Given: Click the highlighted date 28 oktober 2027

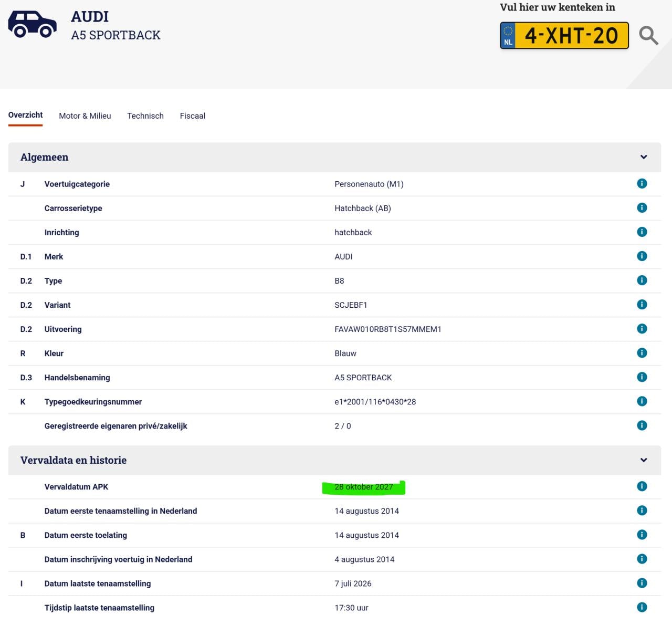Looking at the screenshot, I should [x=364, y=487].
